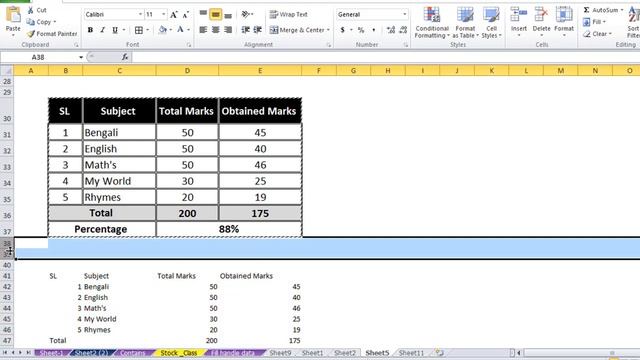Screen dimensions: 640x360
Task: Align text right
Action: tap(228, 30)
